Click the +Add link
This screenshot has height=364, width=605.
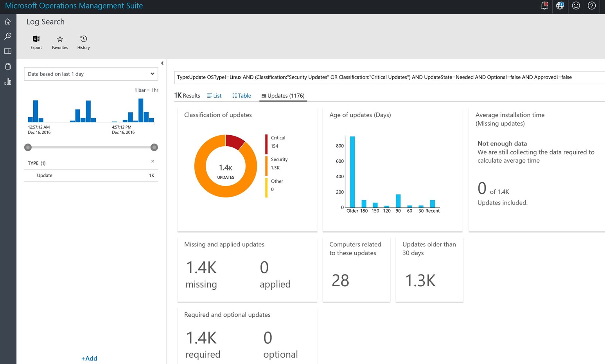tap(89, 358)
